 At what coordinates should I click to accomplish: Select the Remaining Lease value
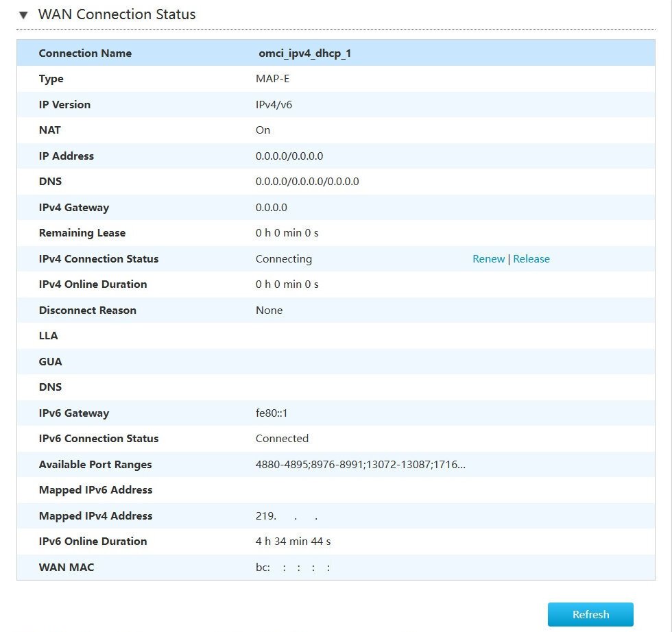point(287,232)
